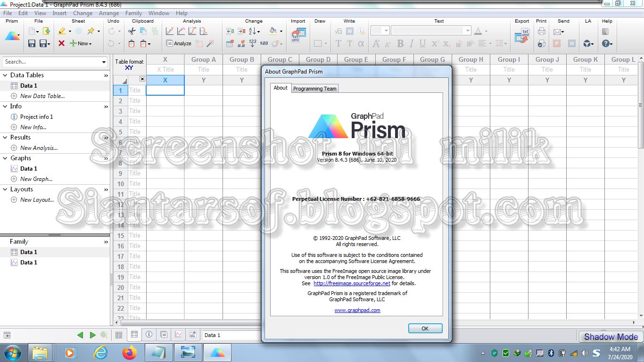The height and width of the screenshot is (362, 644).
Task: Click the Table format XY cell
Action: coord(130,65)
